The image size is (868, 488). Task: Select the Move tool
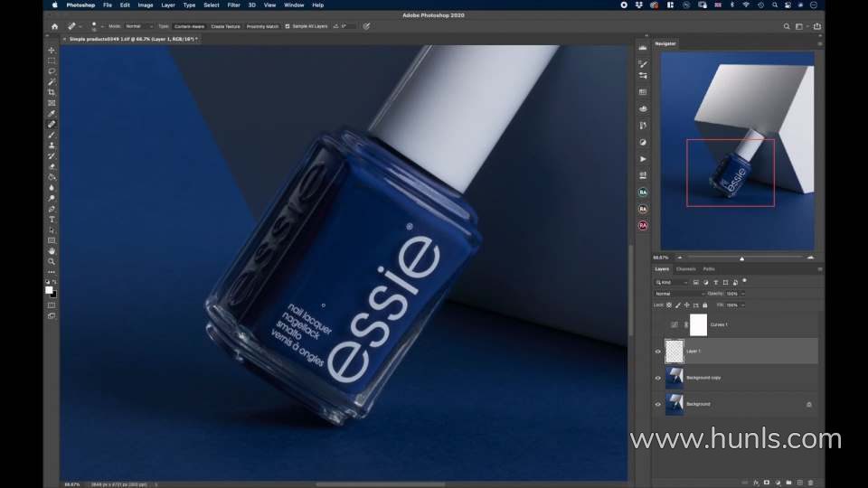click(52, 50)
